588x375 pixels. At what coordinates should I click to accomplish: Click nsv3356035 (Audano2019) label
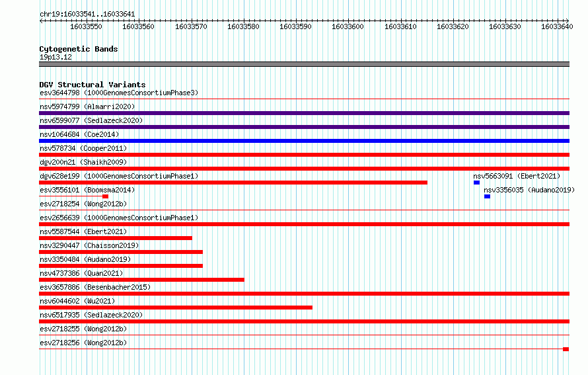[x=529, y=190]
